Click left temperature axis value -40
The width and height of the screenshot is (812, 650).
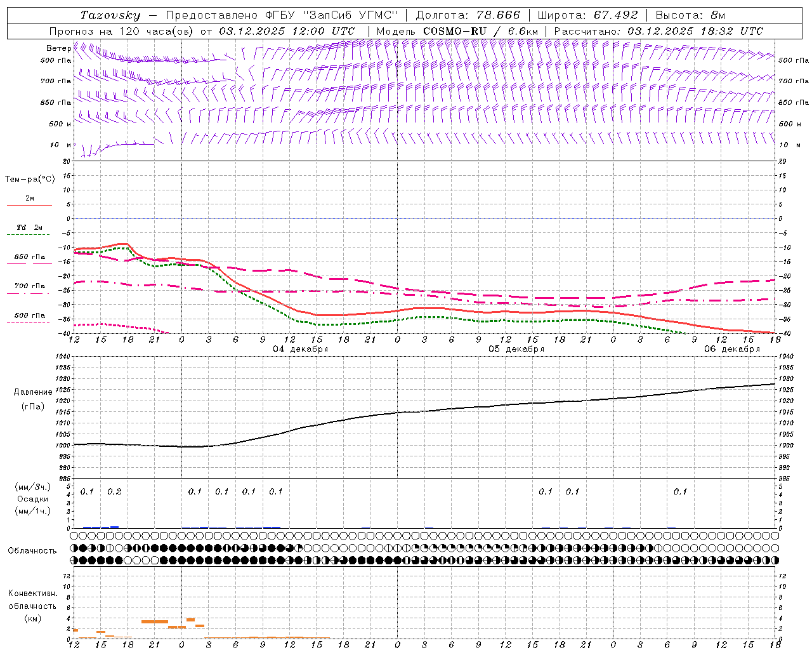[65, 333]
